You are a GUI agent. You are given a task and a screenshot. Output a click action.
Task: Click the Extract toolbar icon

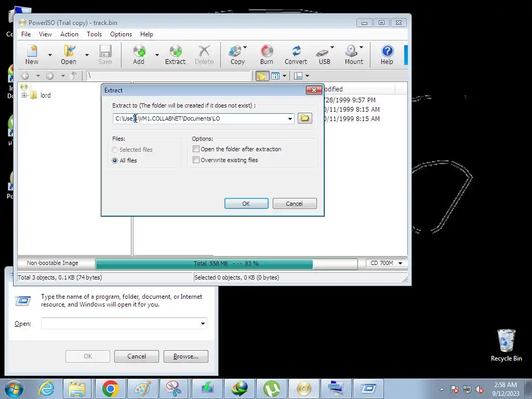pos(176,55)
